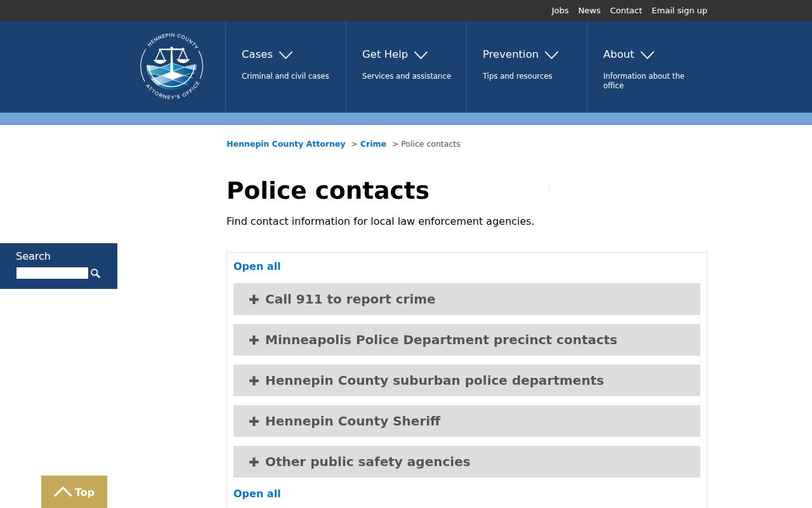
Task: Open the Jobs link in top bar
Action: (x=560, y=11)
